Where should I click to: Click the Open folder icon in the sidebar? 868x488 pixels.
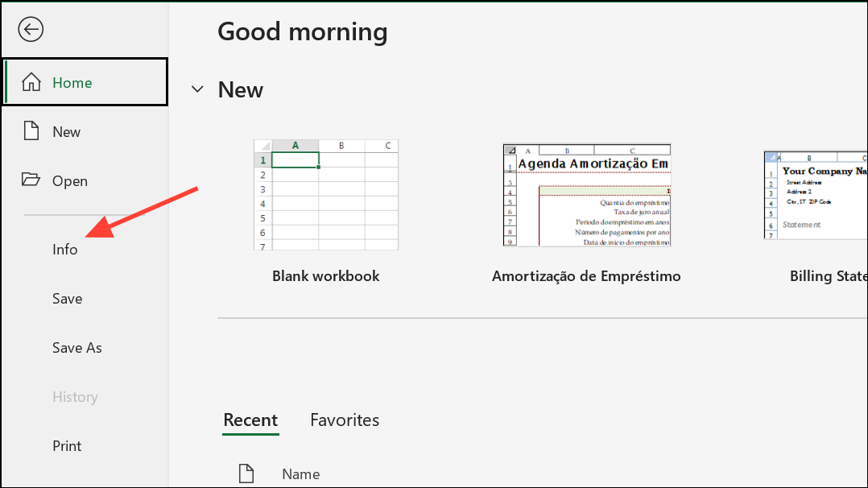[31, 180]
